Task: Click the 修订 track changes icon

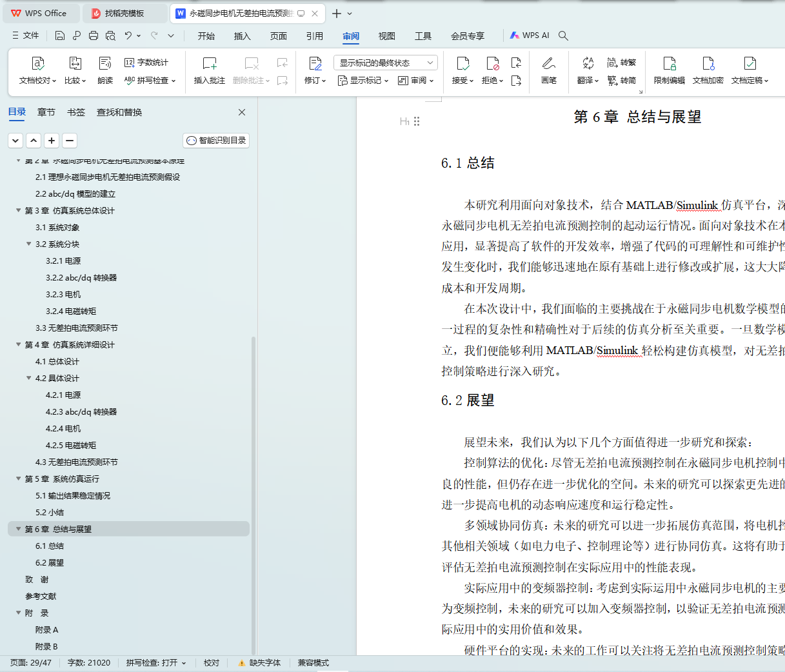Action: 315,63
